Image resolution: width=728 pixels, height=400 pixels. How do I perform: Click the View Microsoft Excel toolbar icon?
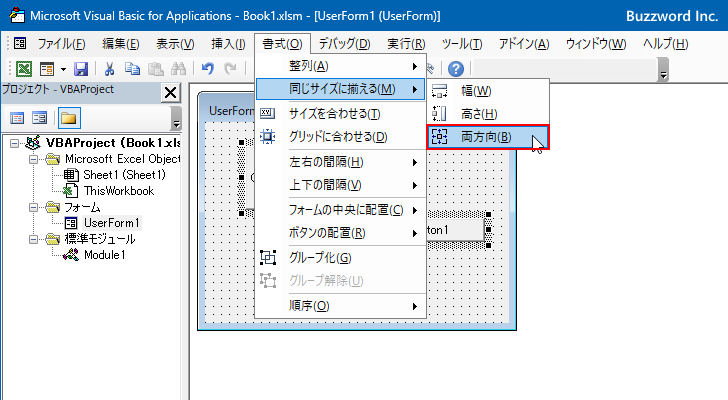[24, 69]
